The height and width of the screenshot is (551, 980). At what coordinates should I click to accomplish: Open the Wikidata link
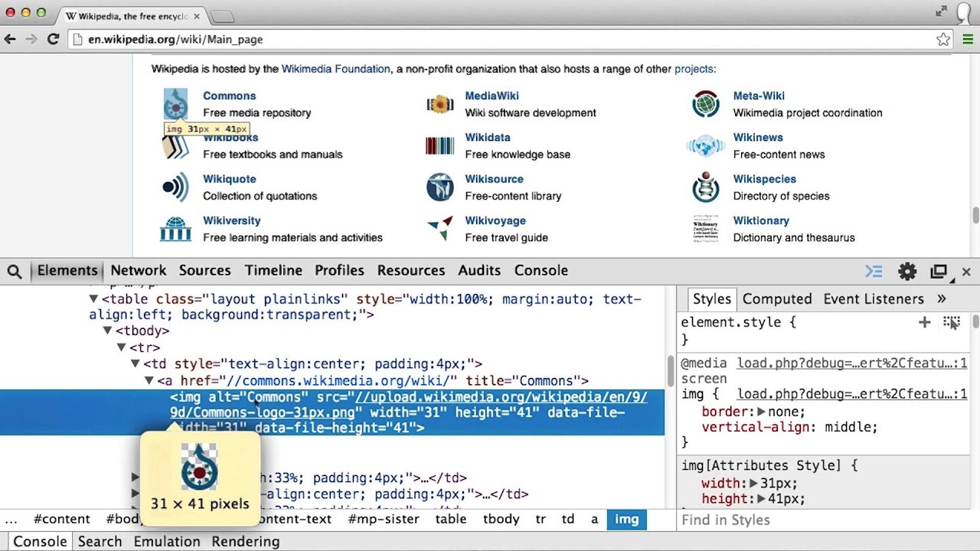488,137
